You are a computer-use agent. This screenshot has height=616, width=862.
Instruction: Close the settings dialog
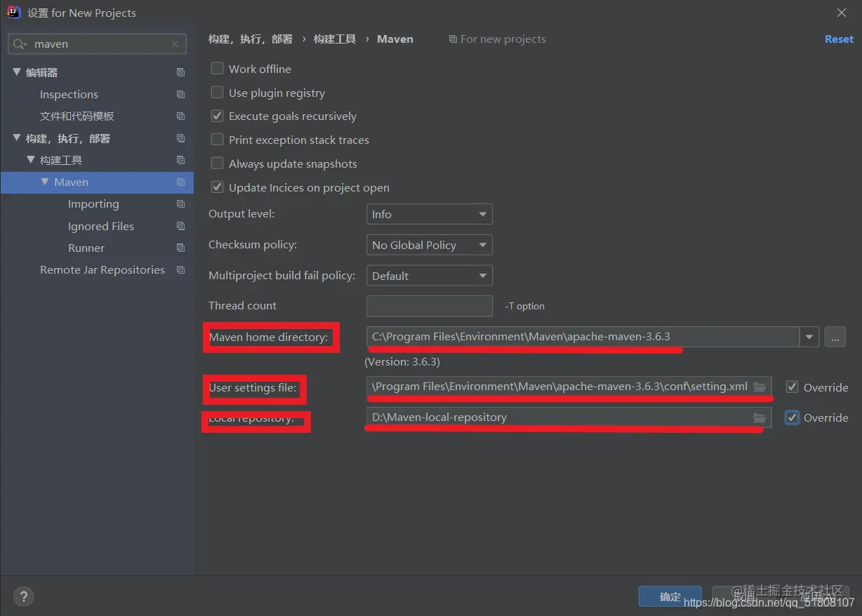pos(842,13)
